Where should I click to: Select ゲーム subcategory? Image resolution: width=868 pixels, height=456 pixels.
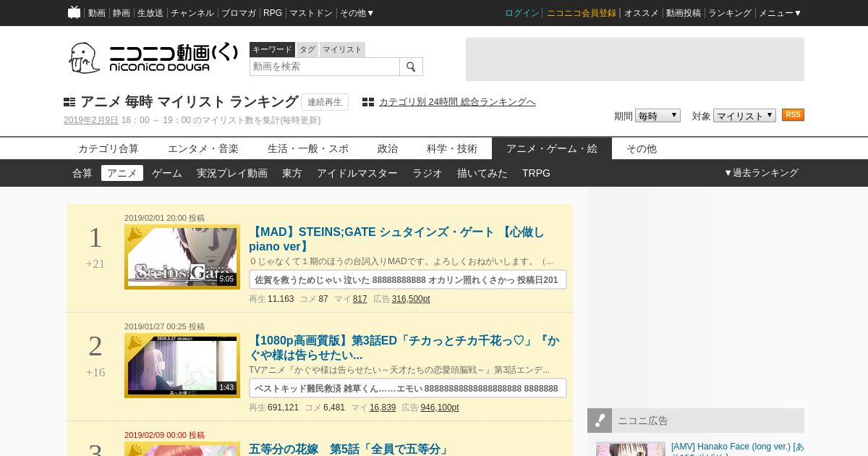[167, 173]
